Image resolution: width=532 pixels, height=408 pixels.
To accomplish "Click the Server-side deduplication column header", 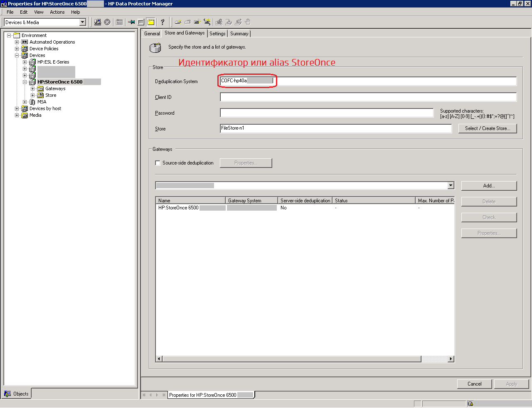I will click(305, 200).
